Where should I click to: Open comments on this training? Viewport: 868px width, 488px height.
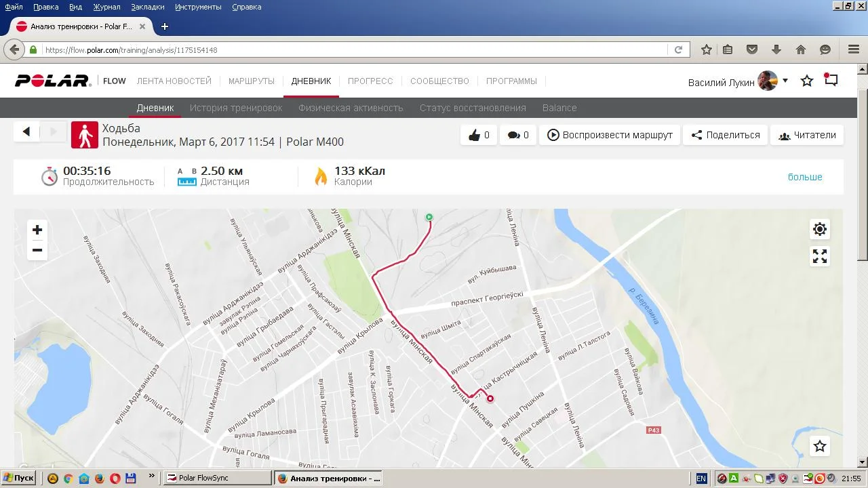(518, 135)
